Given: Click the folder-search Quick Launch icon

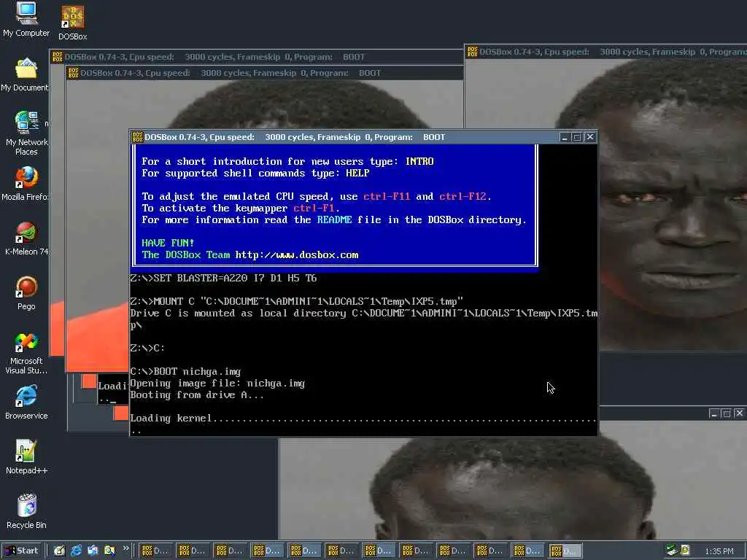Looking at the screenshot, I should (109, 551).
